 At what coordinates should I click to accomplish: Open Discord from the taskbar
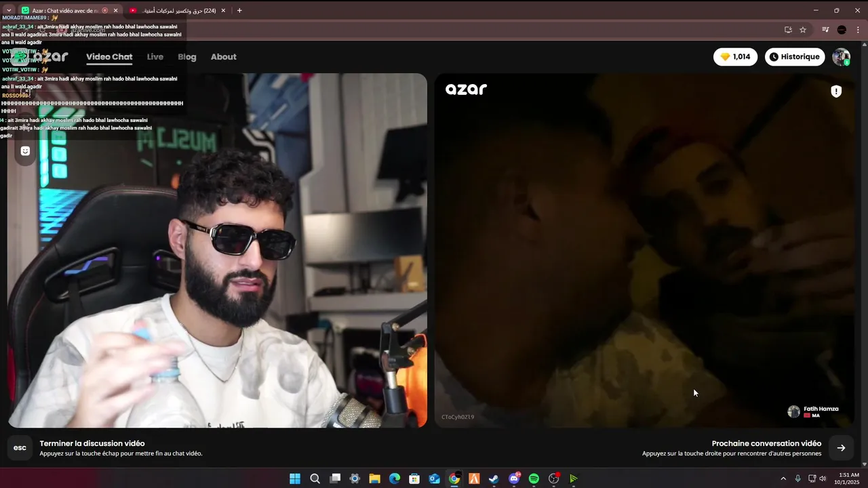tap(514, 479)
